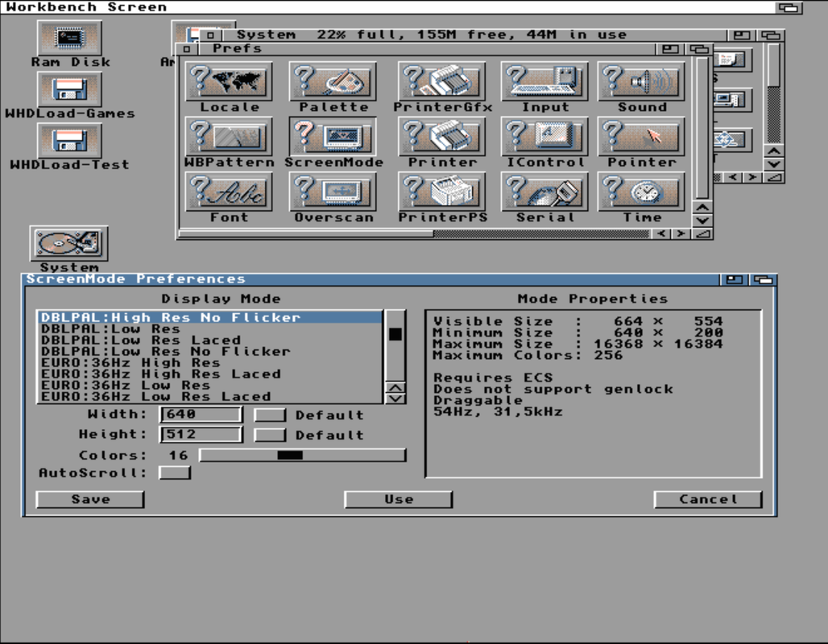
Task: Click Display Mode list up arrow
Action: tap(396, 387)
